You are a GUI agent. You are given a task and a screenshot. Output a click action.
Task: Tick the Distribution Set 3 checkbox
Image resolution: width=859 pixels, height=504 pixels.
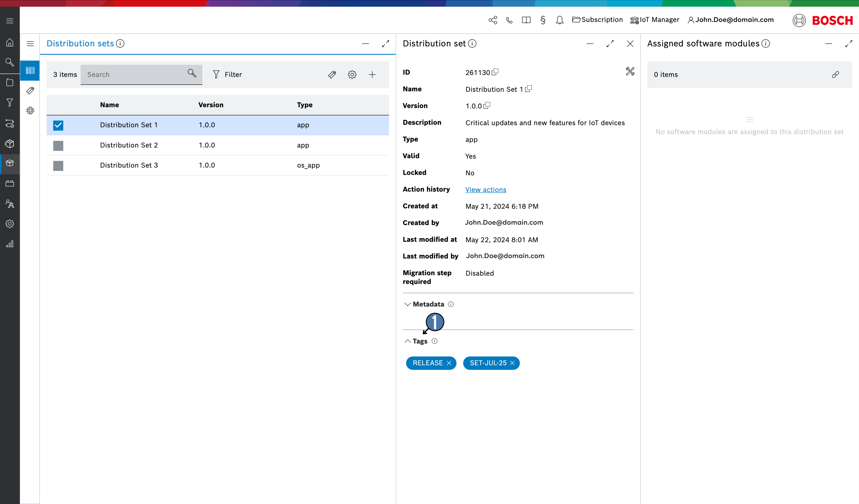pos(58,166)
